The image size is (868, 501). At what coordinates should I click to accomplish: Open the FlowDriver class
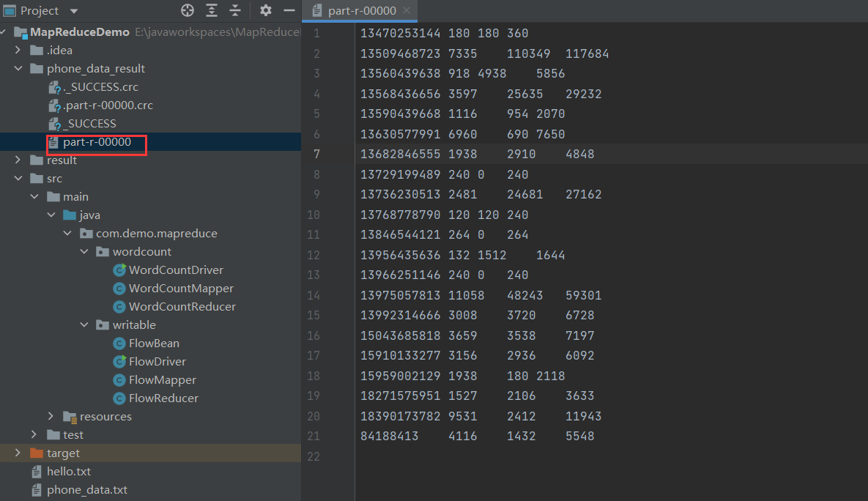coord(157,362)
